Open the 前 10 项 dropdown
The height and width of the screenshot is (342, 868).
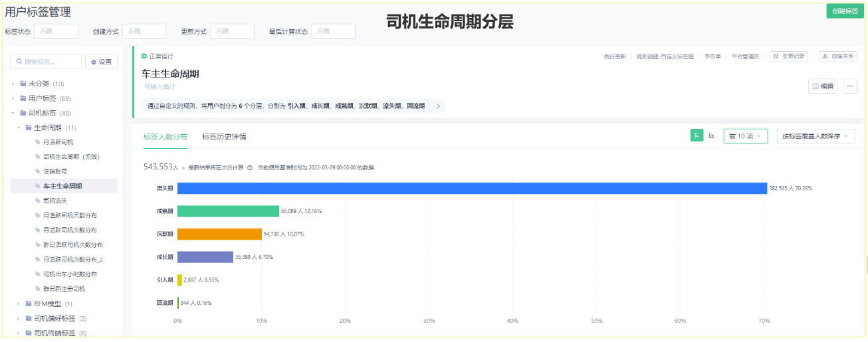click(x=745, y=136)
